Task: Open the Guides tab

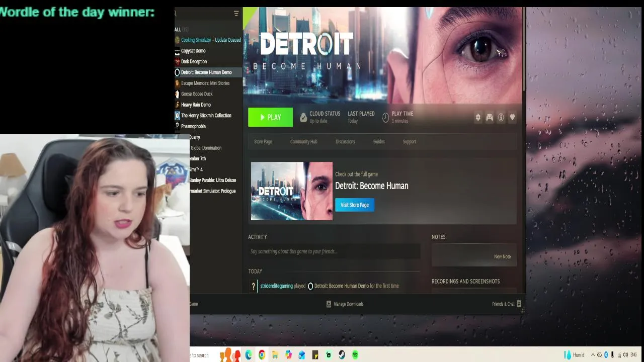Action: 379,142
